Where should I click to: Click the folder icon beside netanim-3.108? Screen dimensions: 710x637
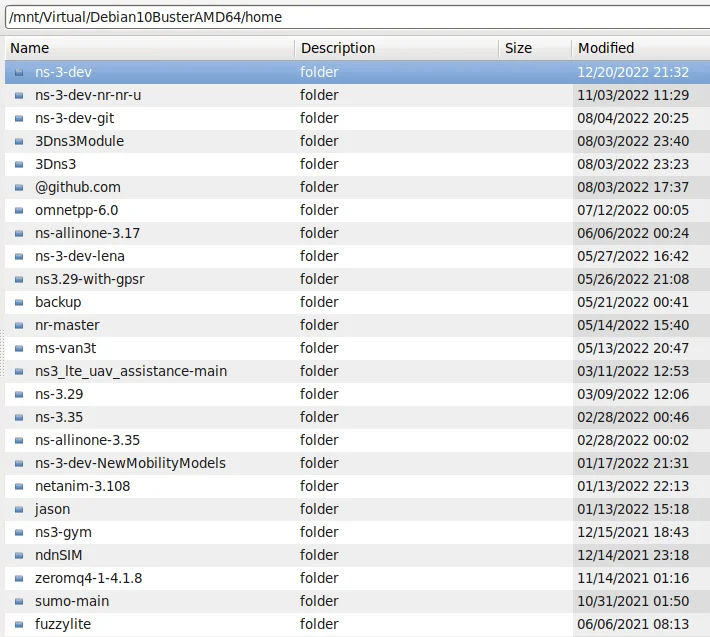[x=19, y=486]
